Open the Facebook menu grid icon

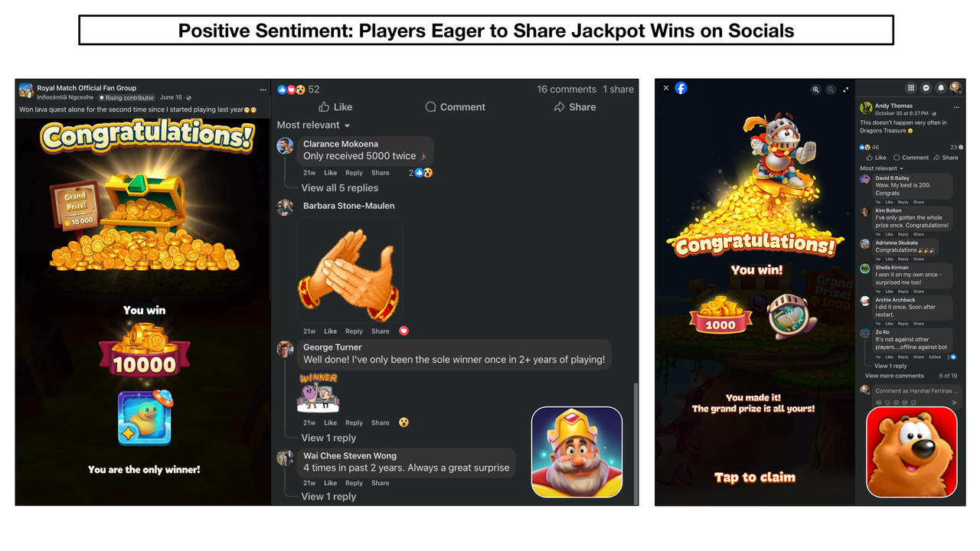pyautogui.click(x=911, y=88)
